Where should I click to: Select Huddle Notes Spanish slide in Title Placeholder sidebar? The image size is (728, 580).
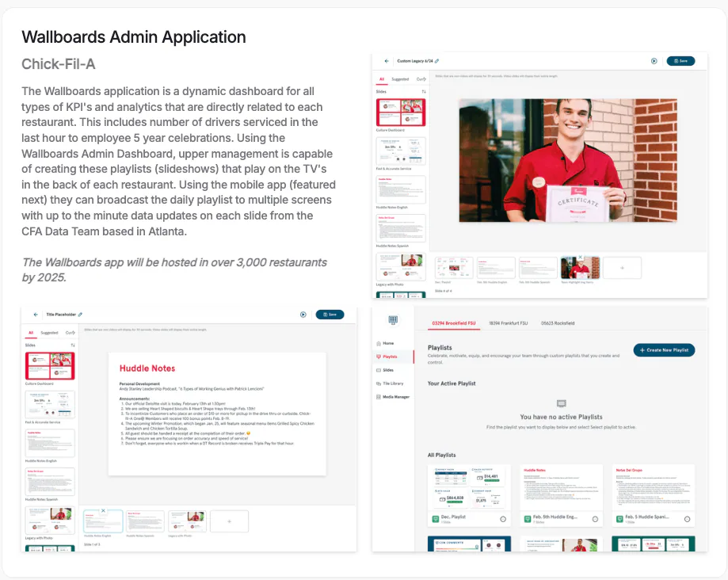[x=50, y=482]
